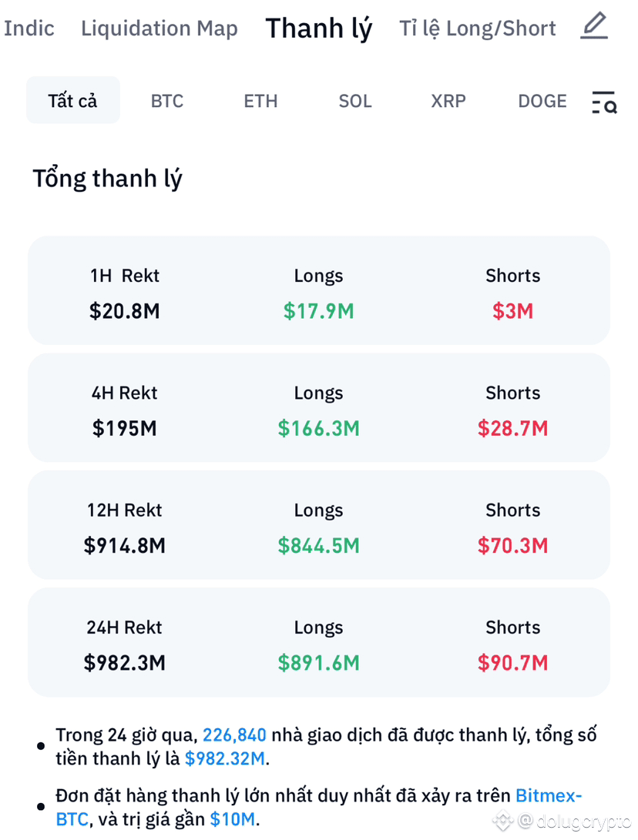Open the Tỉ lệ Long/Short tab
The image size is (638, 840).
(477, 28)
